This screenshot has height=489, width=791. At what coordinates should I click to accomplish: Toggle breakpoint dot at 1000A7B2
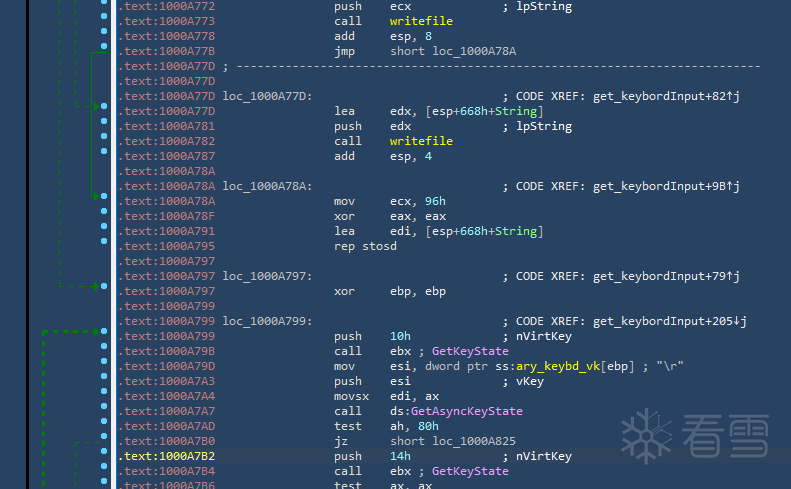[x=104, y=451]
